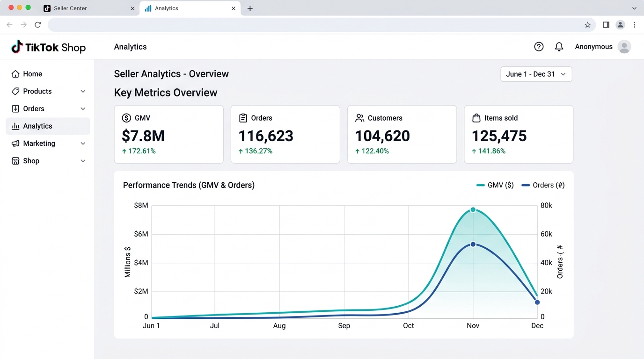Open notifications bell icon
644x359 pixels.
[x=559, y=47]
